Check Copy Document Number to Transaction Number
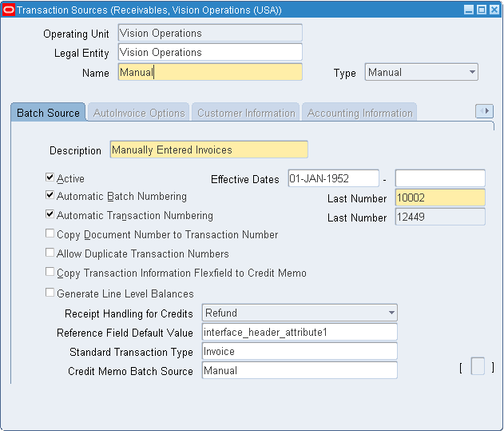This screenshot has width=504, height=431. point(50,234)
